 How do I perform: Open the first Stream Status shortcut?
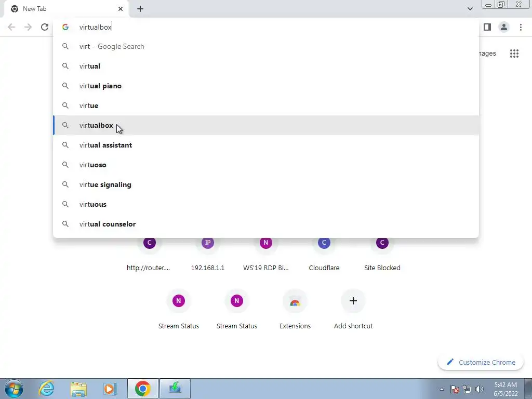(x=179, y=309)
